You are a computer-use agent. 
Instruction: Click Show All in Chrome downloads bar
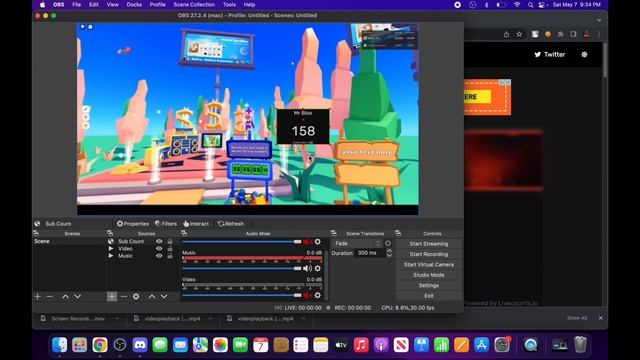[x=577, y=318]
